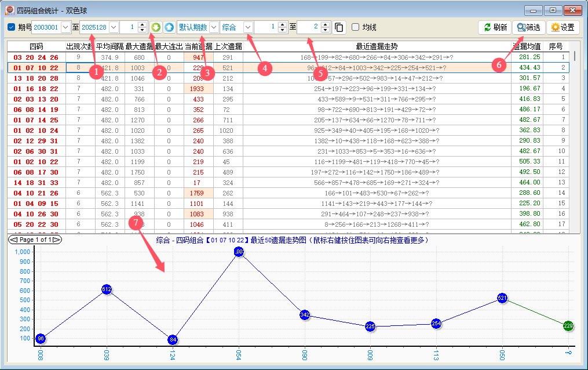Uncheck the 期号 checkbox

(x=12, y=27)
